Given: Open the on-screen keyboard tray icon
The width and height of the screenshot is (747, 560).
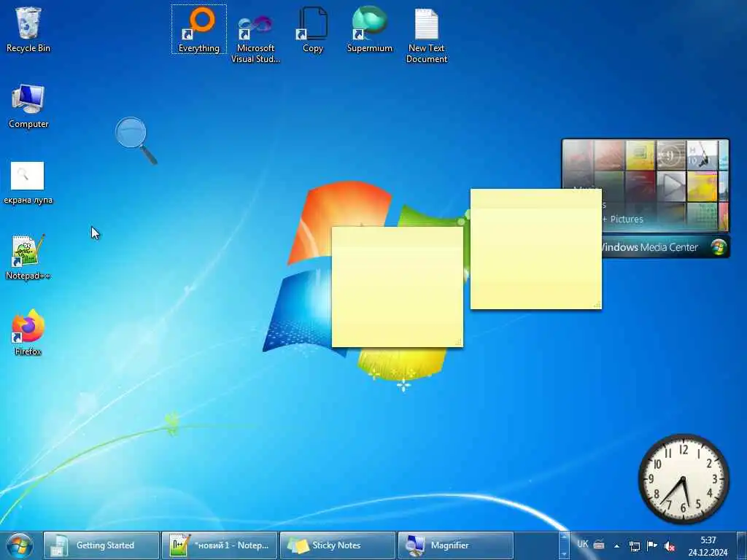Looking at the screenshot, I should [x=599, y=544].
